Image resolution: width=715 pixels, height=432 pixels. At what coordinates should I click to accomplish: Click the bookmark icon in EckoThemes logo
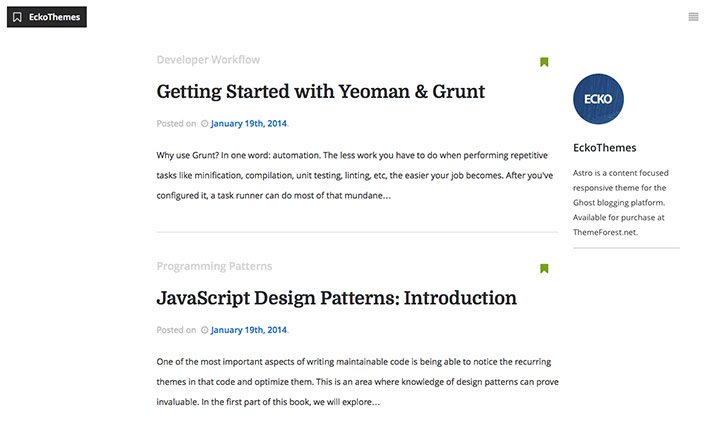[17, 17]
